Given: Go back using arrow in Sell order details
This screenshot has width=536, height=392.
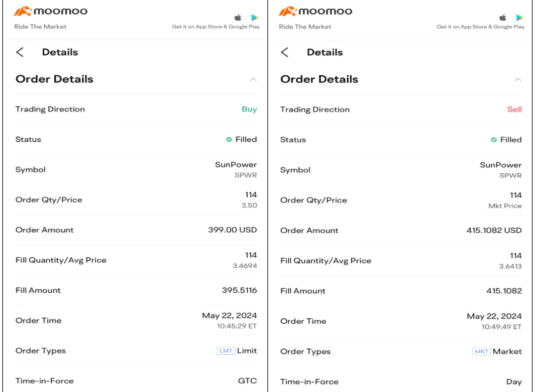Looking at the screenshot, I should pos(285,52).
